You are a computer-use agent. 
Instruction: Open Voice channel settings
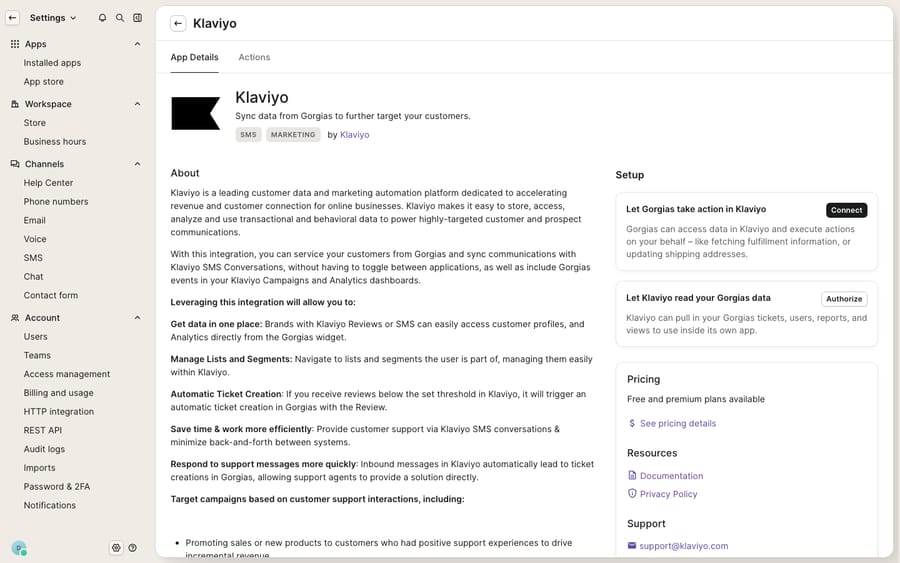(35, 239)
